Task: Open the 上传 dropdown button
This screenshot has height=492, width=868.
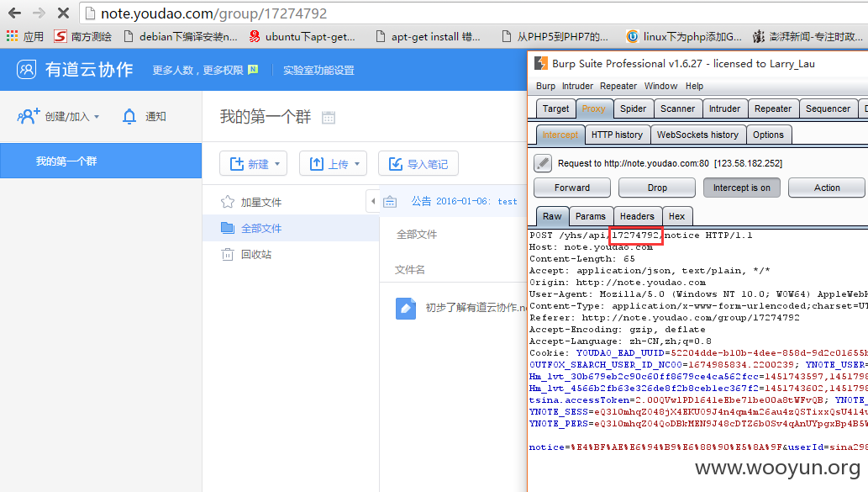Action: [x=334, y=163]
